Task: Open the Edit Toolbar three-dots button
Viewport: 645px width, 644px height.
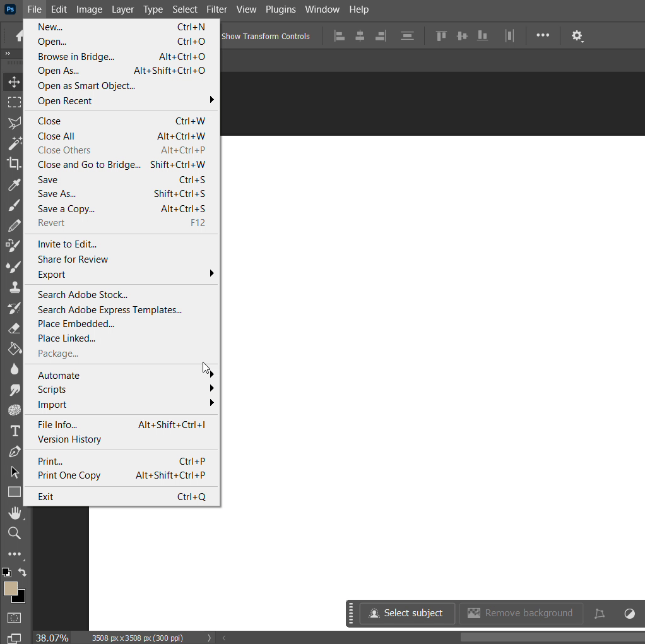Action: (14, 554)
